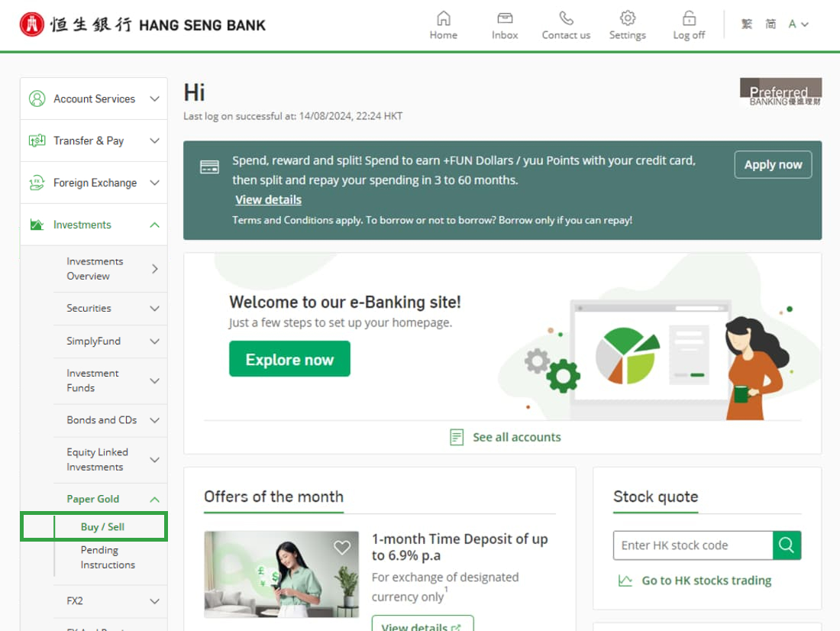
Task: Open Pending Instructions menu item
Action: [x=108, y=558]
